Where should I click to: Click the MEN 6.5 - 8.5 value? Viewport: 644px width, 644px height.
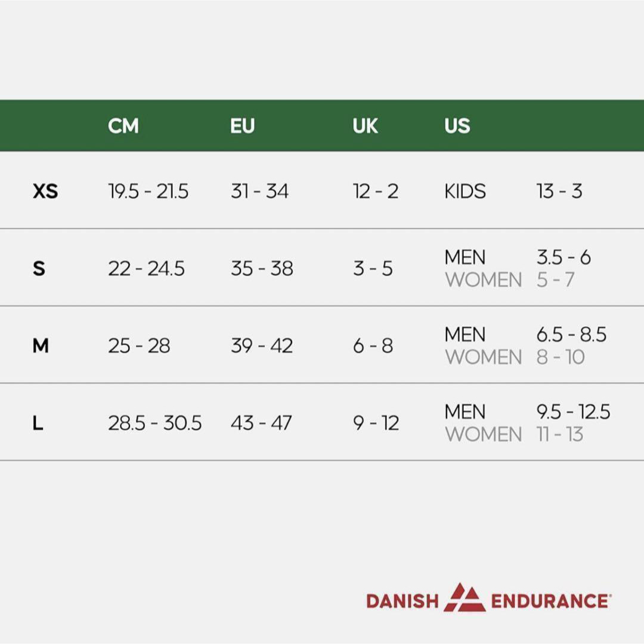pyautogui.click(x=571, y=335)
